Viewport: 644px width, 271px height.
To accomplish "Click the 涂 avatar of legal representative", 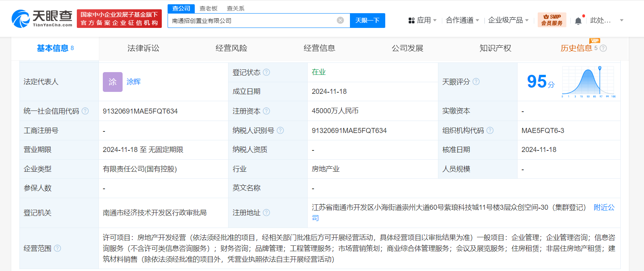I will pyautogui.click(x=113, y=82).
